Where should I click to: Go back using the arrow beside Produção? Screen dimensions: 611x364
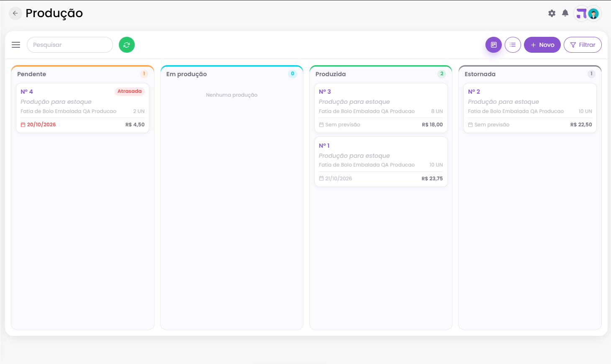(x=15, y=13)
